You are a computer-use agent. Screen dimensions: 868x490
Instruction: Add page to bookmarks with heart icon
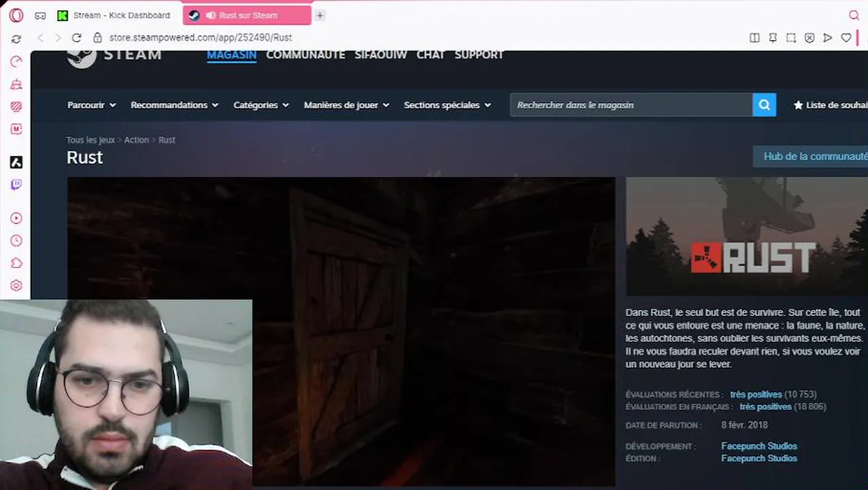(x=846, y=38)
